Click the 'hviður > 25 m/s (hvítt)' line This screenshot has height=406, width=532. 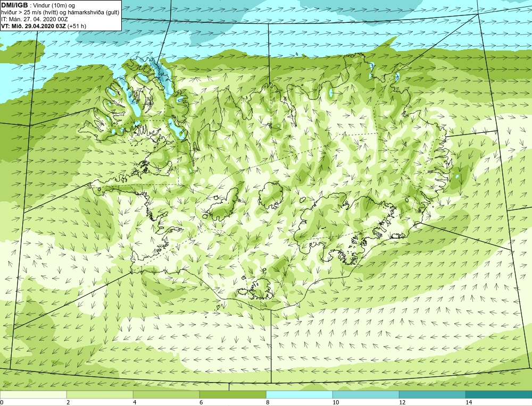pyautogui.click(x=29, y=13)
